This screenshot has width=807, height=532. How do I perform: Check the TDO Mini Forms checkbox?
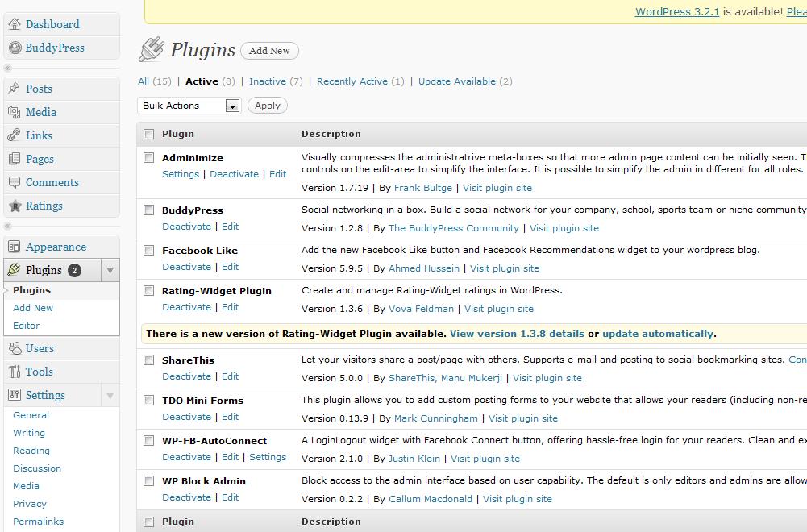[148, 401]
